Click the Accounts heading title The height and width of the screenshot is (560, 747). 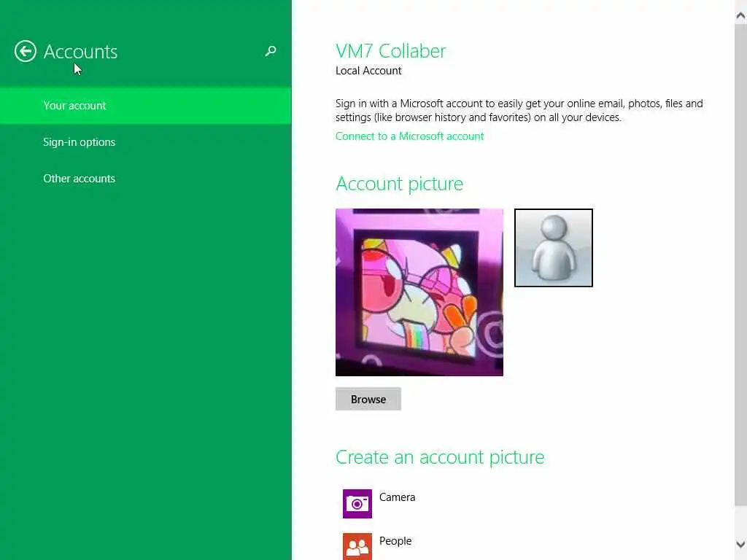click(x=80, y=52)
